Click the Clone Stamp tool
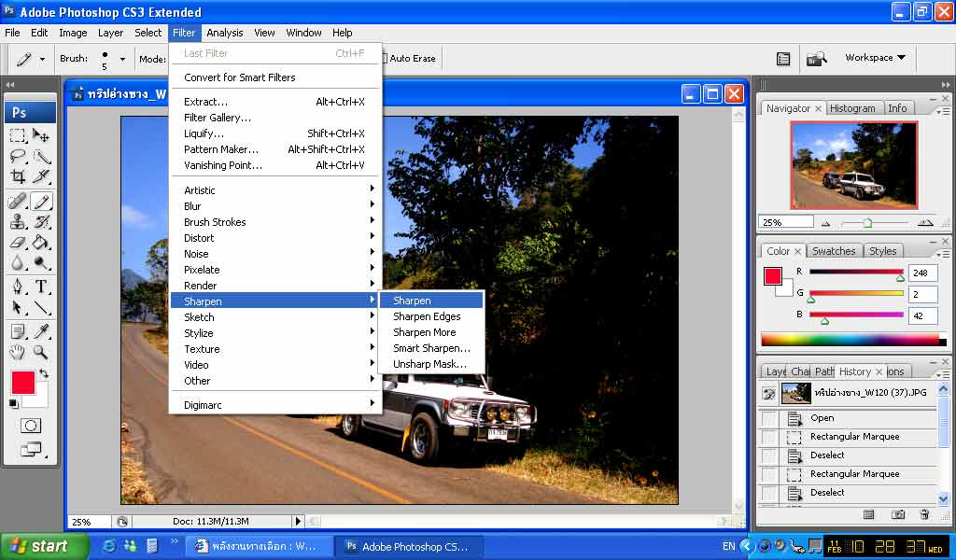Screen dimensions: 956x560 [18, 221]
